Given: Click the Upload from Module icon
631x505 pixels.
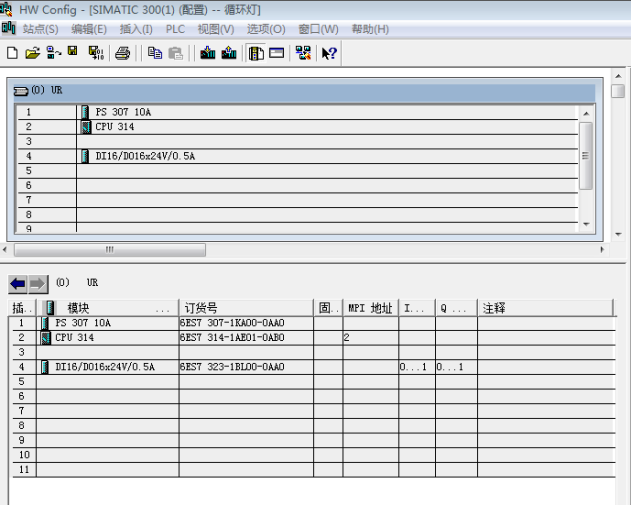Looking at the screenshot, I should coord(229,52).
